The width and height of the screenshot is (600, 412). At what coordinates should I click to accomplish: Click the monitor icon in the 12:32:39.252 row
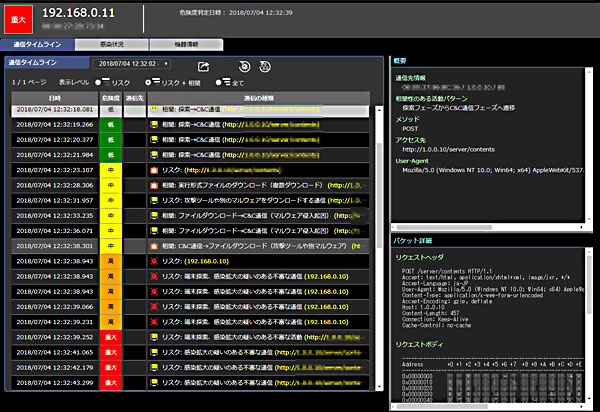pos(154,337)
